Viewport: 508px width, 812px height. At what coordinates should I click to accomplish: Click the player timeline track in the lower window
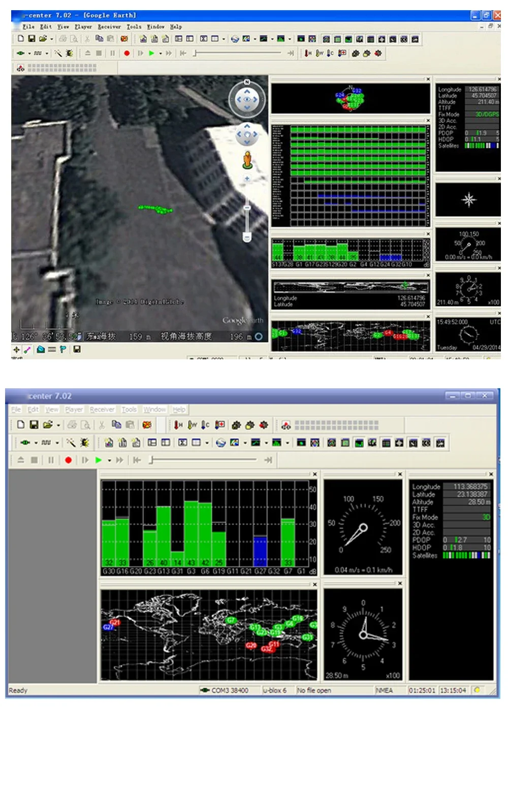pyautogui.click(x=203, y=460)
